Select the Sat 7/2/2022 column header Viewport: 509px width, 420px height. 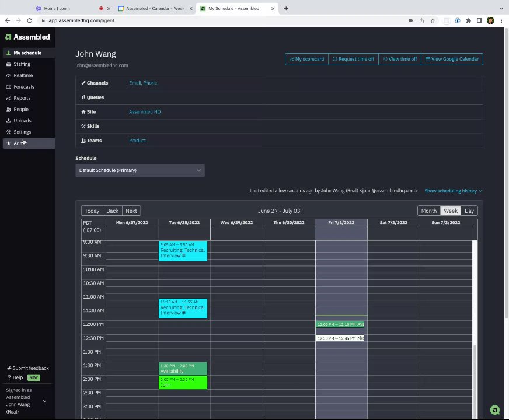click(393, 222)
